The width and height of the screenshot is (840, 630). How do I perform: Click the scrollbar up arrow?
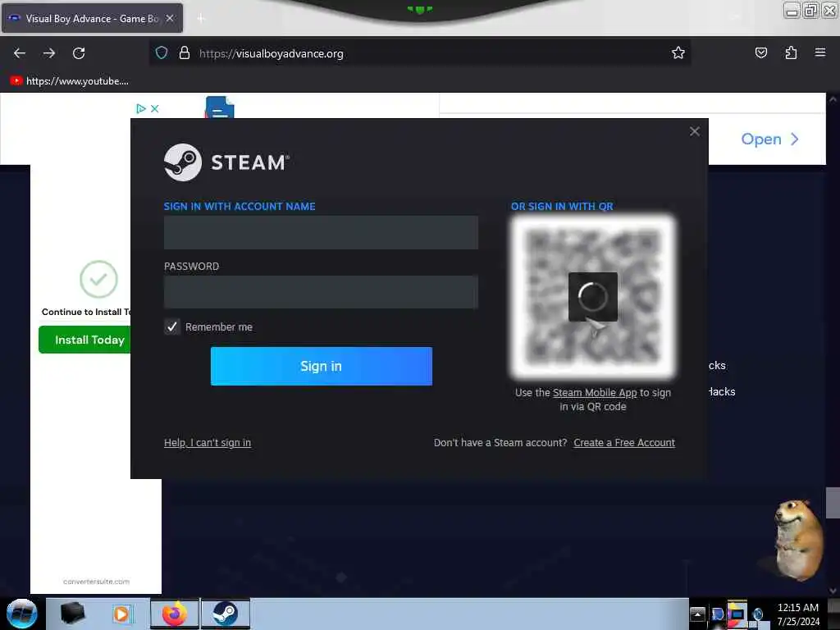pyautogui.click(x=833, y=99)
